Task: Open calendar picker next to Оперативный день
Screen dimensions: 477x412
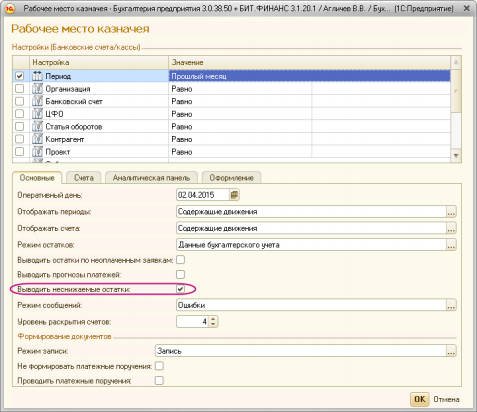Action: point(234,195)
